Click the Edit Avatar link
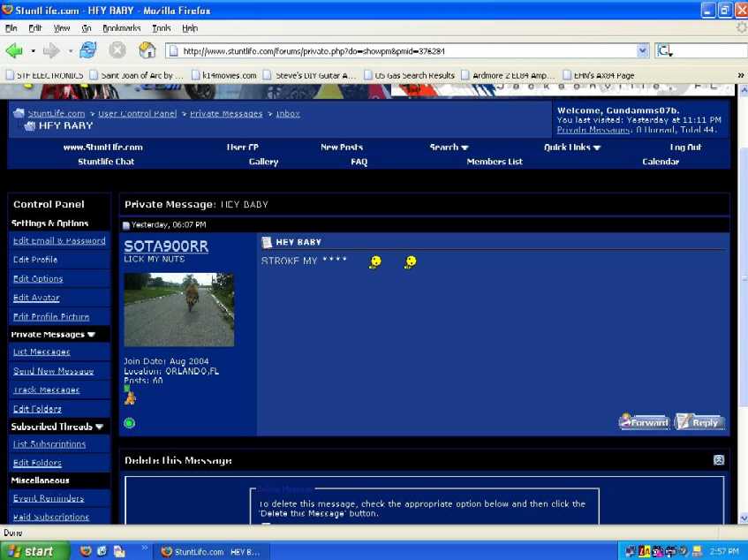This screenshot has height=560, width=748. pyautogui.click(x=38, y=298)
